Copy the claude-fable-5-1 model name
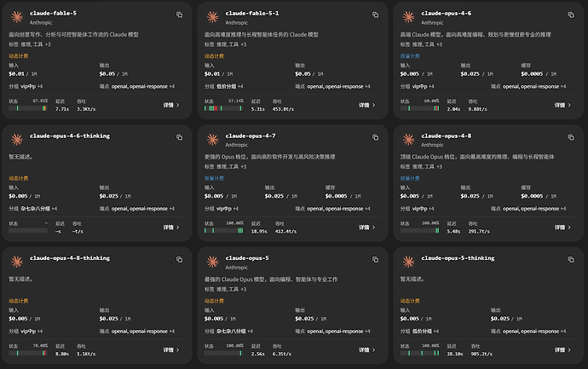 tap(375, 15)
